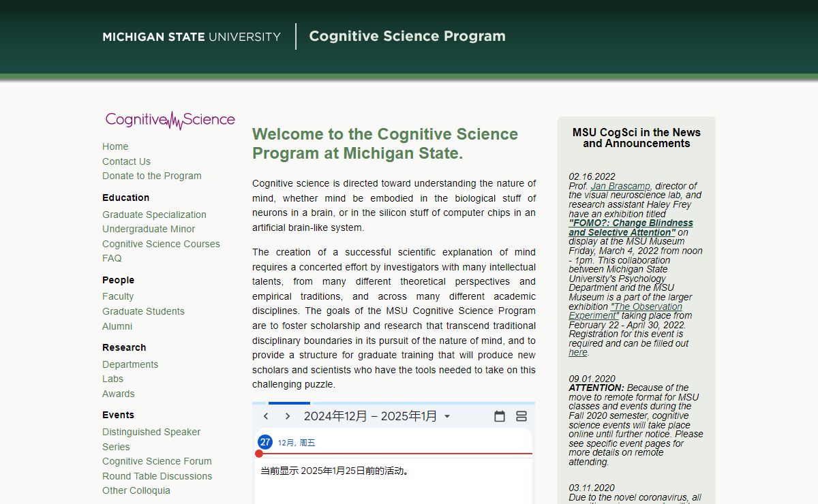Go to next period in calendar
Viewport: 818px width, 504px height.
click(x=288, y=416)
